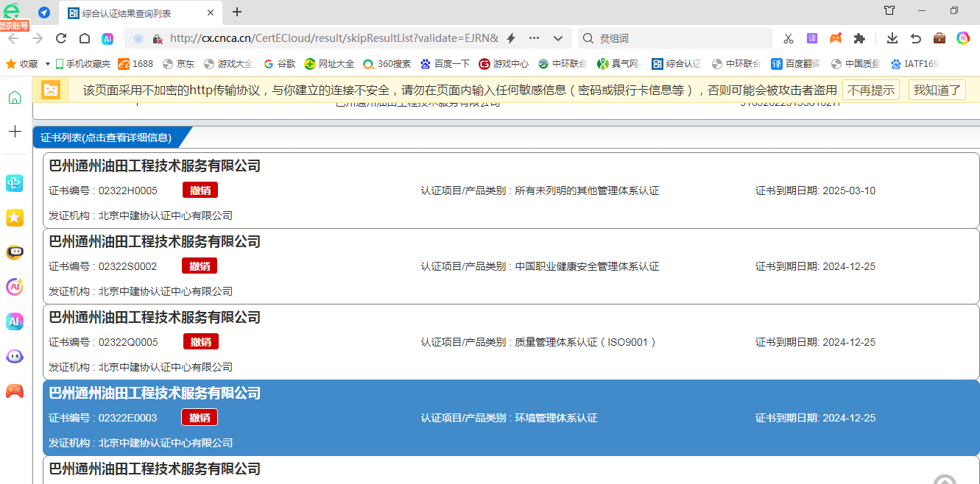Open the 百度一下 bookmark
Screen dimensions: 980x484
pos(445,64)
